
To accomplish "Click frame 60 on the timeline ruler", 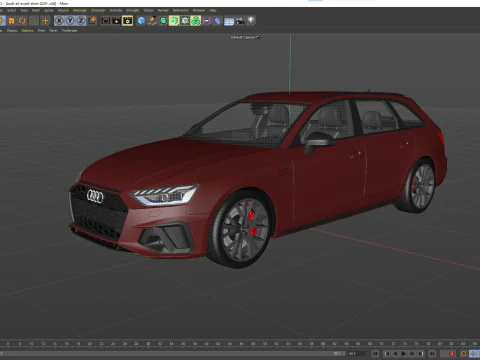I will [323, 343].
